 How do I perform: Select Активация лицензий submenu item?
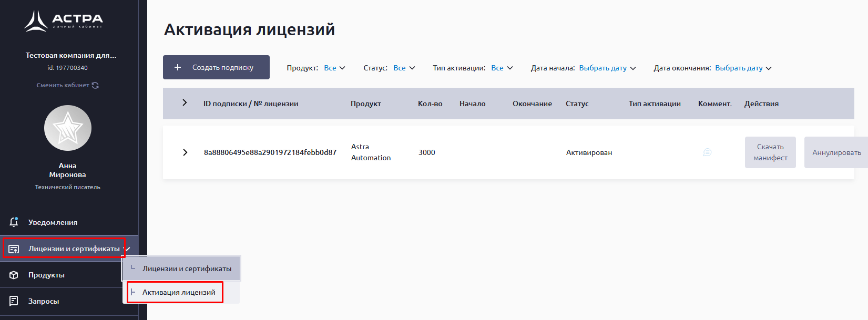(x=179, y=292)
